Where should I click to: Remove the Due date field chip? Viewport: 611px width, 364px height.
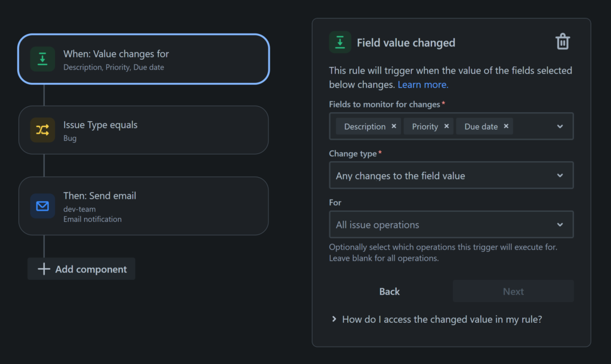(506, 126)
